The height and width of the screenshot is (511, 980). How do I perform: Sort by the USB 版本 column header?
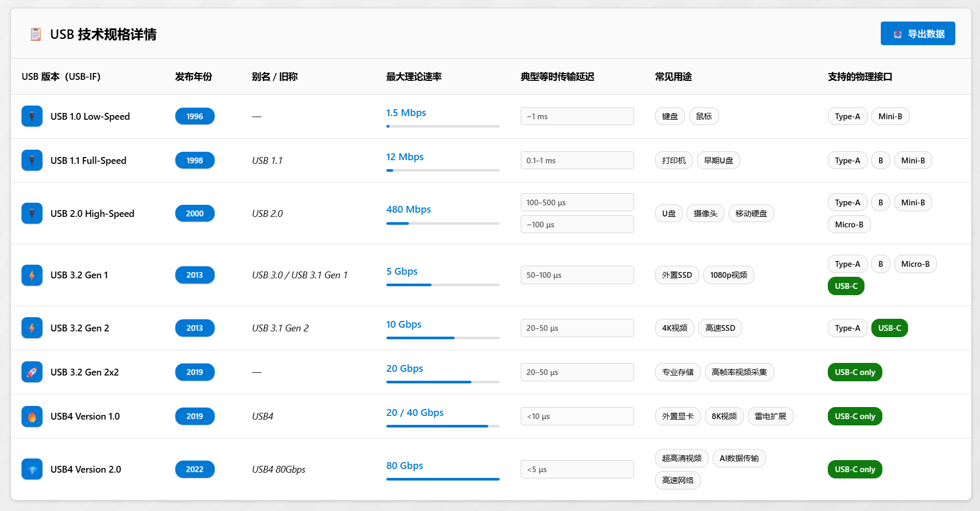coord(61,77)
